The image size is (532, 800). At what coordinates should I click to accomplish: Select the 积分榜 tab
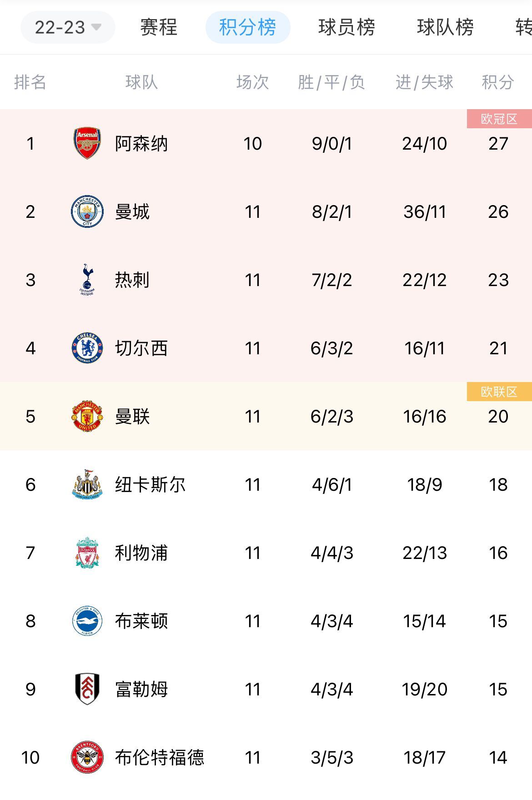(247, 27)
